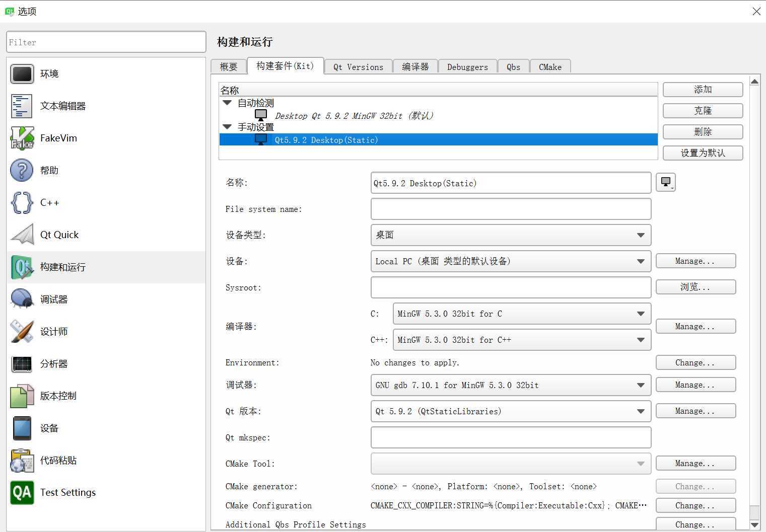Click the scrollbar up arrow

click(x=754, y=81)
